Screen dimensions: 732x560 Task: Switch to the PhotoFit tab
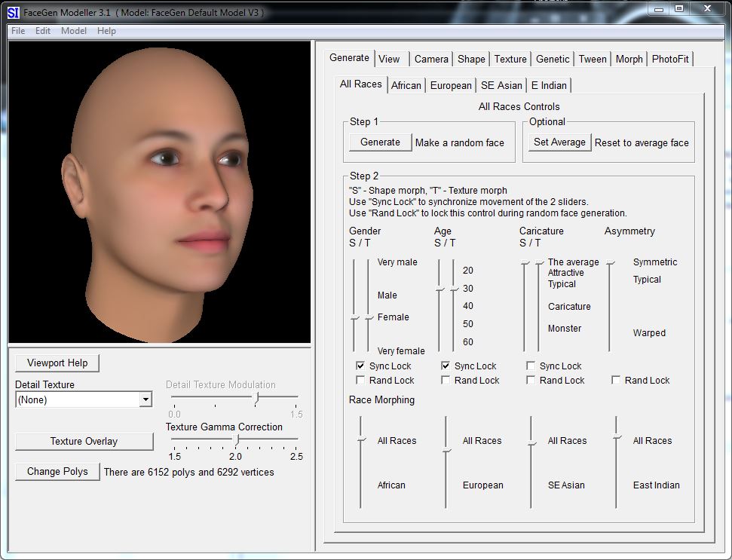pyautogui.click(x=670, y=59)
